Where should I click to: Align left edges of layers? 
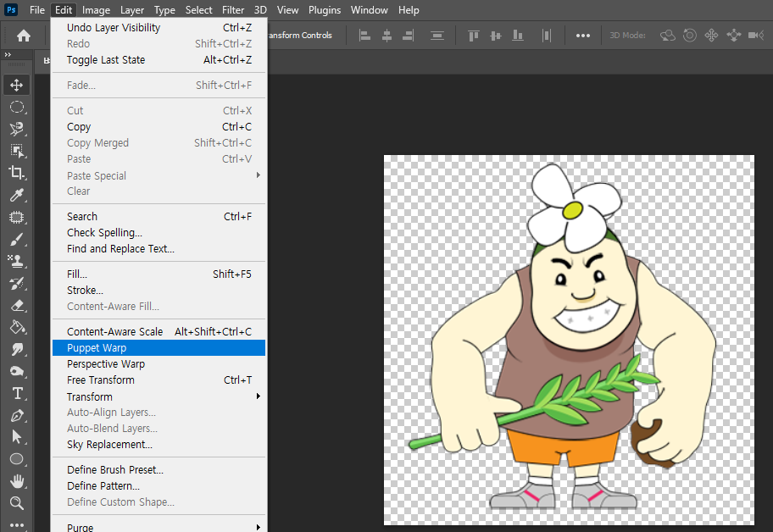(x=364, y=36)
